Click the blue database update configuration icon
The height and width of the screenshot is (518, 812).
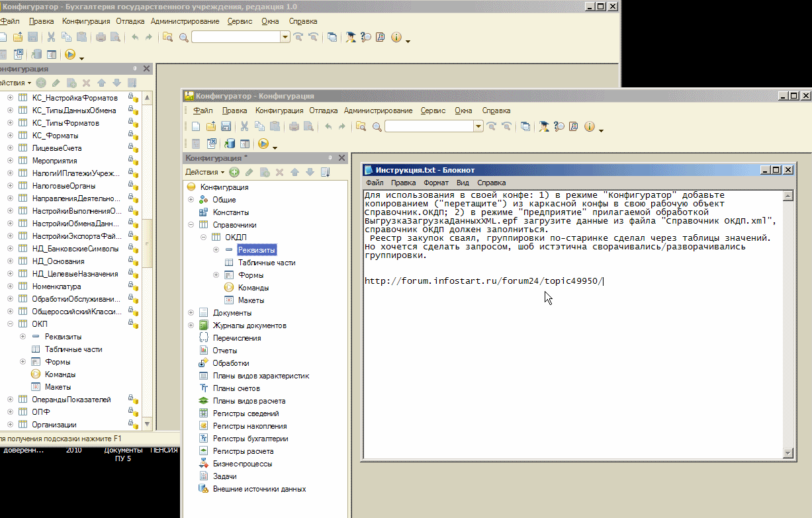(x=230, y=144)
